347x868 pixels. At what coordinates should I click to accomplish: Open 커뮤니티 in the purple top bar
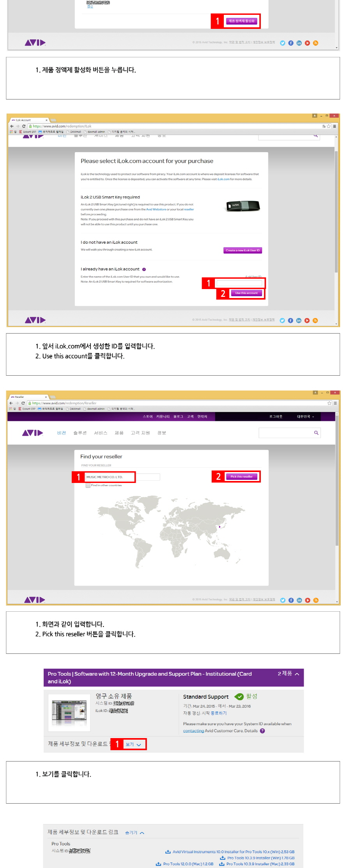click(163, 417)
